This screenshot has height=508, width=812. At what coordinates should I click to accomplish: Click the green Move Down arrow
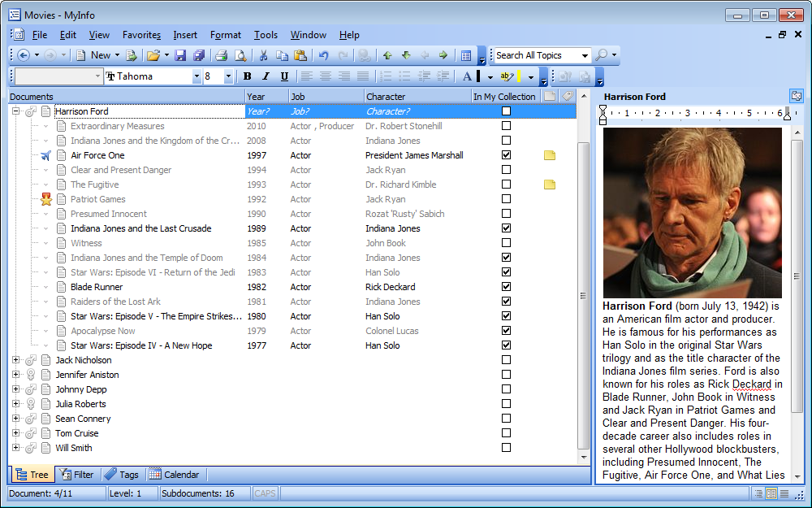click(x=406, y=55)
